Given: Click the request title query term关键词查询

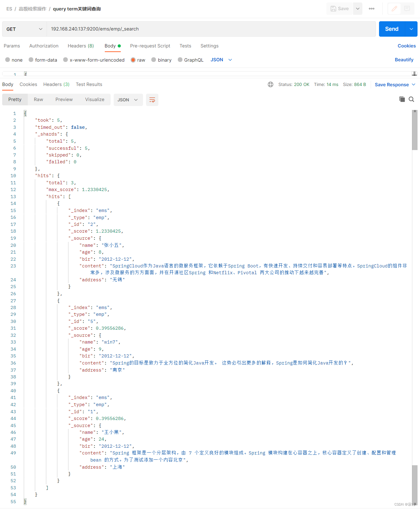Looking at the screenshot, I should [77, 9].
